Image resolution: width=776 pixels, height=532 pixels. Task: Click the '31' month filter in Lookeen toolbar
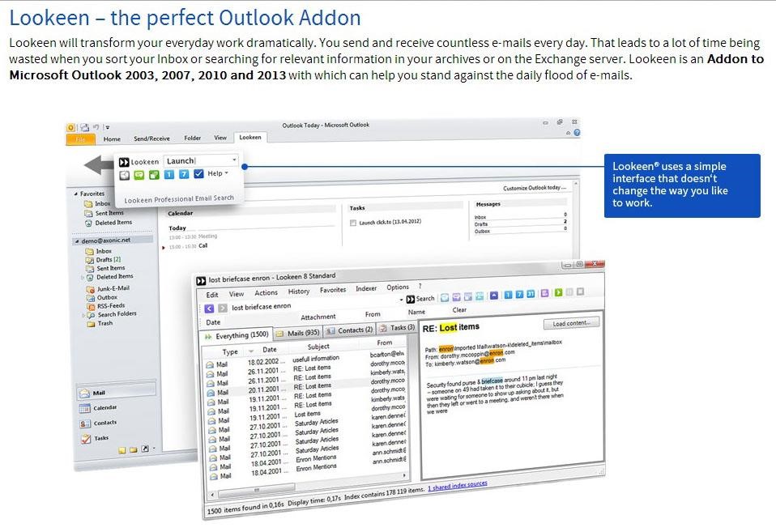tap(531, 294)
